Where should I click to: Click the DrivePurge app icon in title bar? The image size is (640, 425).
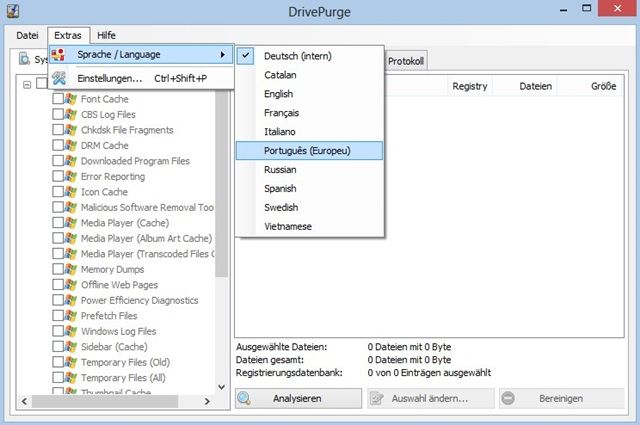[13, 11]
